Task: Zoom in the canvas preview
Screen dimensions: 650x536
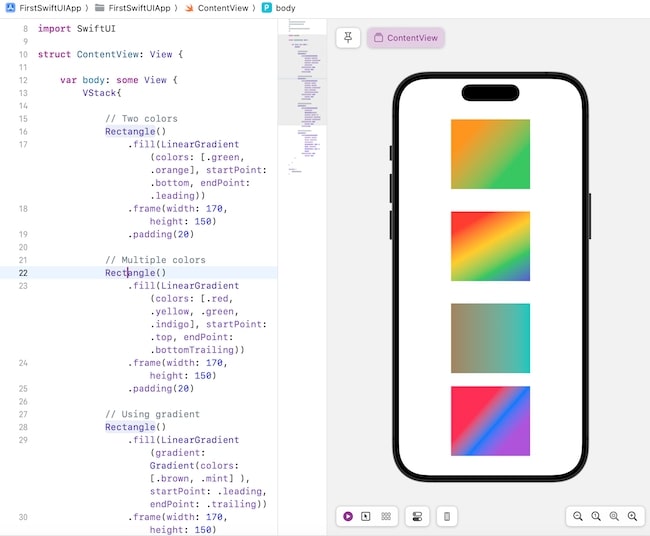Action: point(632,516)
